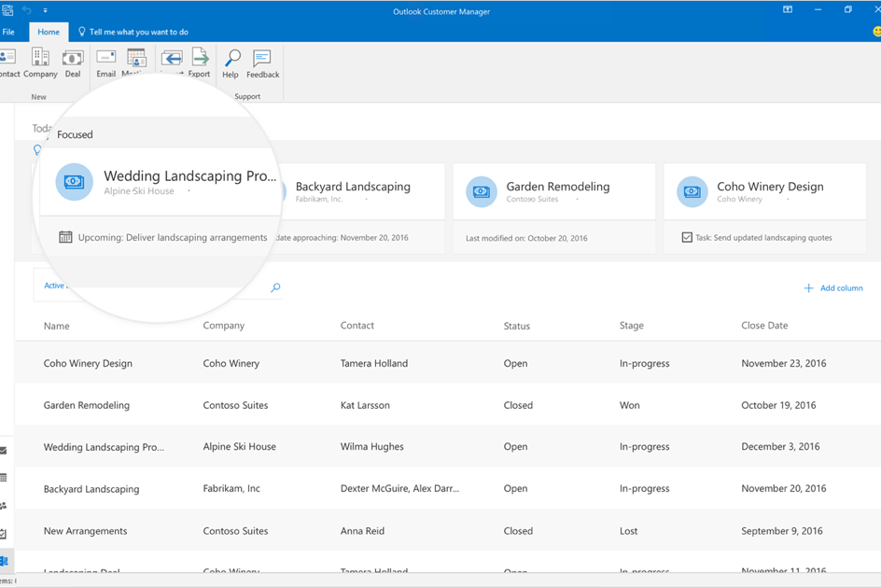
Task: Open the Backyard Landscaping deal card
Action: pos(353,186)
